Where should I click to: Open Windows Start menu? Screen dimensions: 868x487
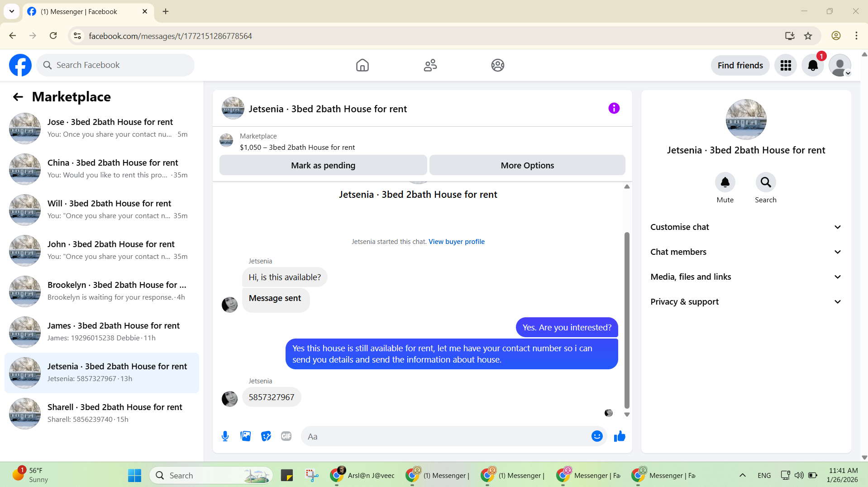134,475
